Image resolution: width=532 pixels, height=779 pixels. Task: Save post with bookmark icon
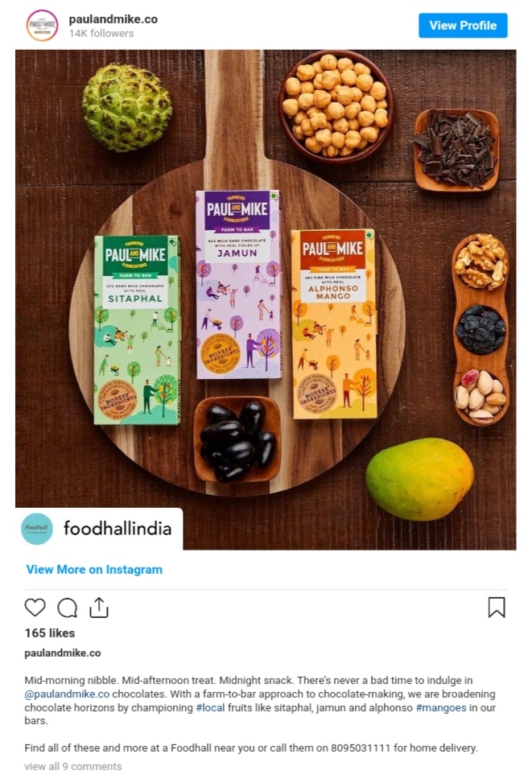click(x=497, y=607)
